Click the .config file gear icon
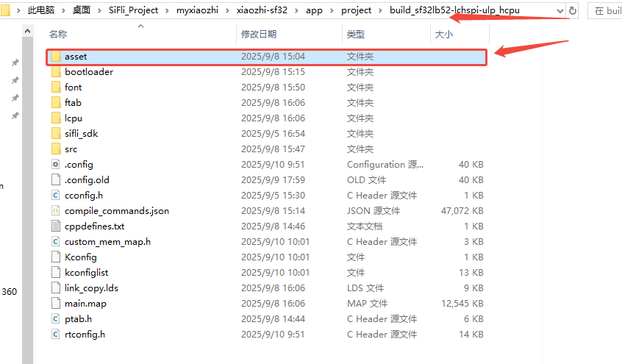 point(56,164)
